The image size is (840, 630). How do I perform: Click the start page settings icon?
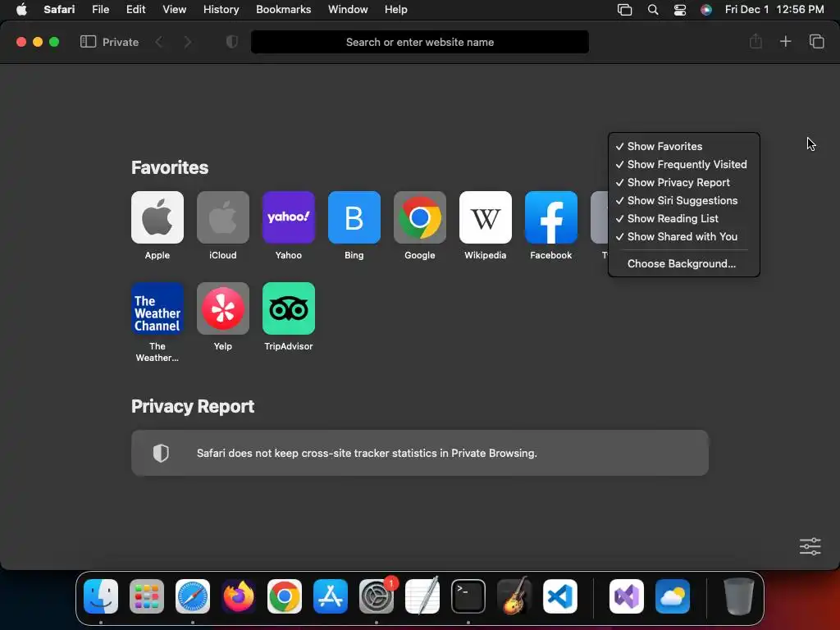(x=810, y=546)
